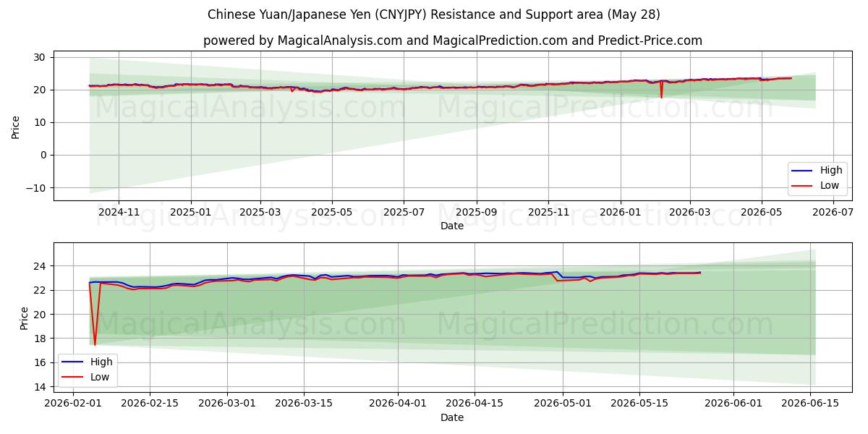The width and height of the screenshot is (868, 434).
Task: Click the '2026-04-15' tick label in bottom chart
Action: (x=475, y=404)
